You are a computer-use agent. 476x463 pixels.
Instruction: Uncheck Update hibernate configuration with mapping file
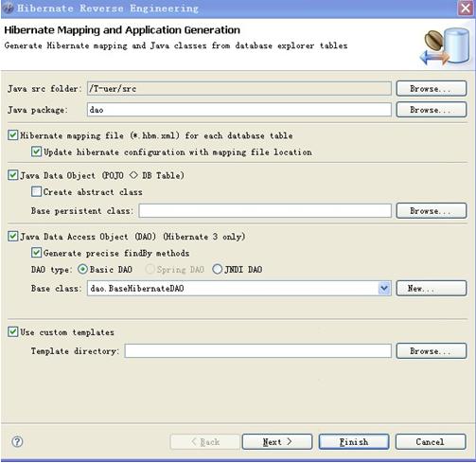coord(36,151)
